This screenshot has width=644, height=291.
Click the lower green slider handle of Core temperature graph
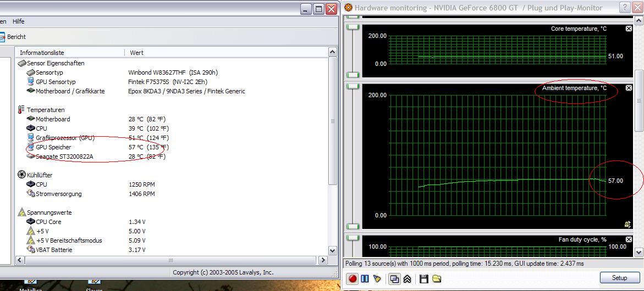pos(353,75)
